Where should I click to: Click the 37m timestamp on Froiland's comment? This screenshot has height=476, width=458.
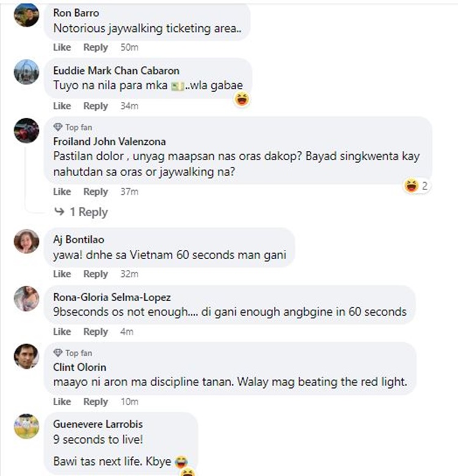[x=129, y=191]
